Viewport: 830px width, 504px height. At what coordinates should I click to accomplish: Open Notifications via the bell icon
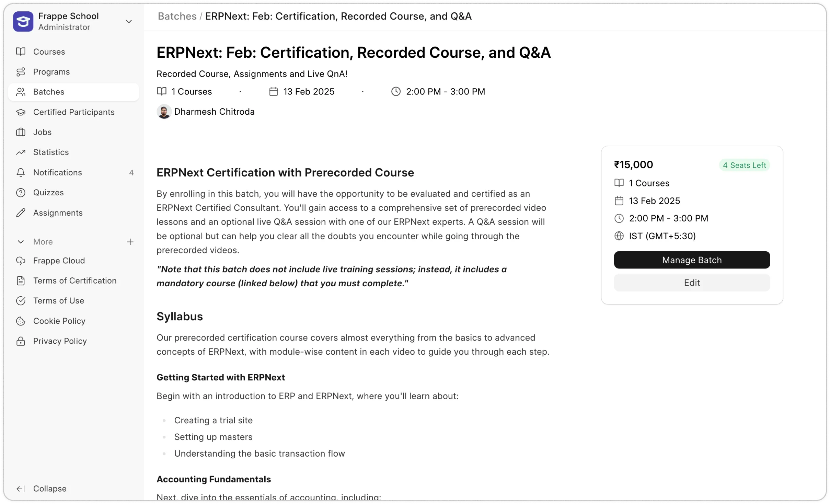pyautogui.click(x=21, y=172)
